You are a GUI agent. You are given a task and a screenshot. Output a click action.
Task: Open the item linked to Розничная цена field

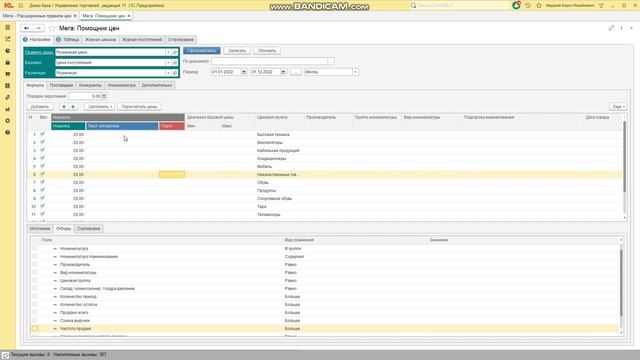coord(175,52)
